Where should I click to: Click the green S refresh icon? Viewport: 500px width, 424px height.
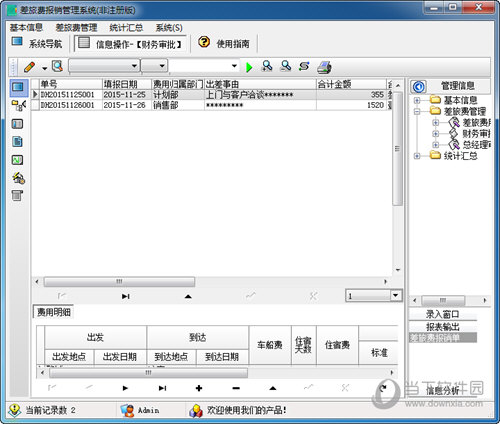tap(304, 66)
